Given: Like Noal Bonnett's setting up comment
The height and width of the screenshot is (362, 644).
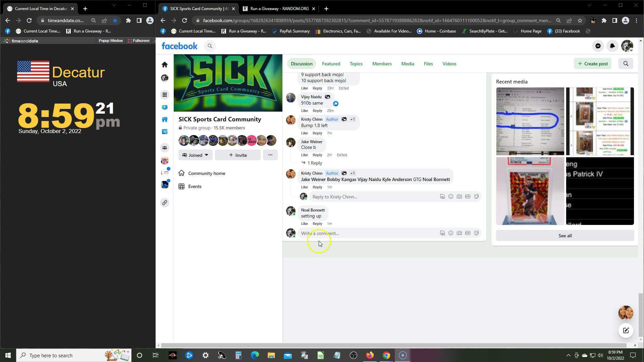Looking at the screenshot, I should pyautogui.click(x=304, y=224).
